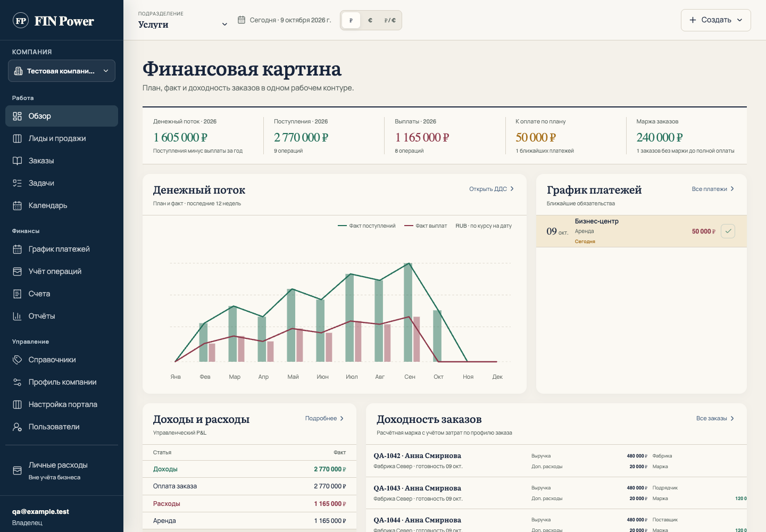The width and height of the screenshot is (766, 532).
Task: Click the Настройка портала icon
Action: point(18,404)
